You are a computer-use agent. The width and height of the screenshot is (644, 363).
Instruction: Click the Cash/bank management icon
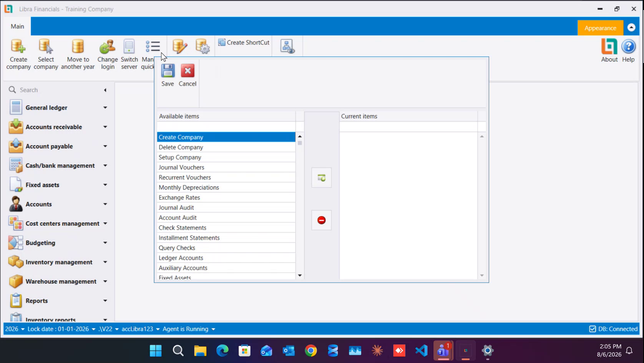(16, 165)
